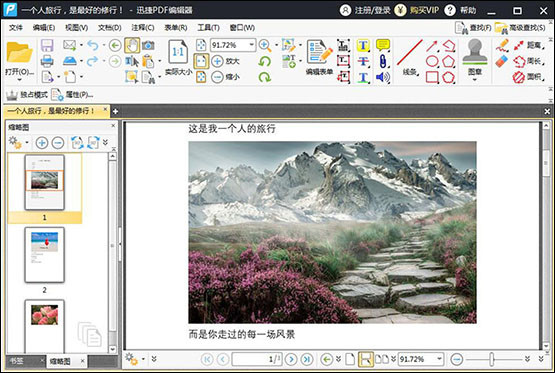Click the magnifier Zoom In tool icon
Screen dimensions: 555x373
click(265, 45)
